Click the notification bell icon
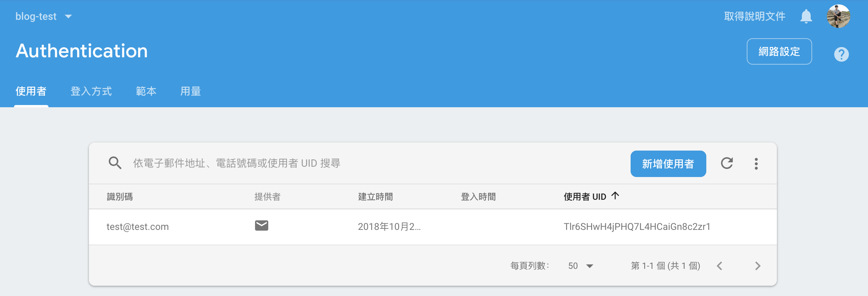 pyautogui.click(x=806, y=17)
